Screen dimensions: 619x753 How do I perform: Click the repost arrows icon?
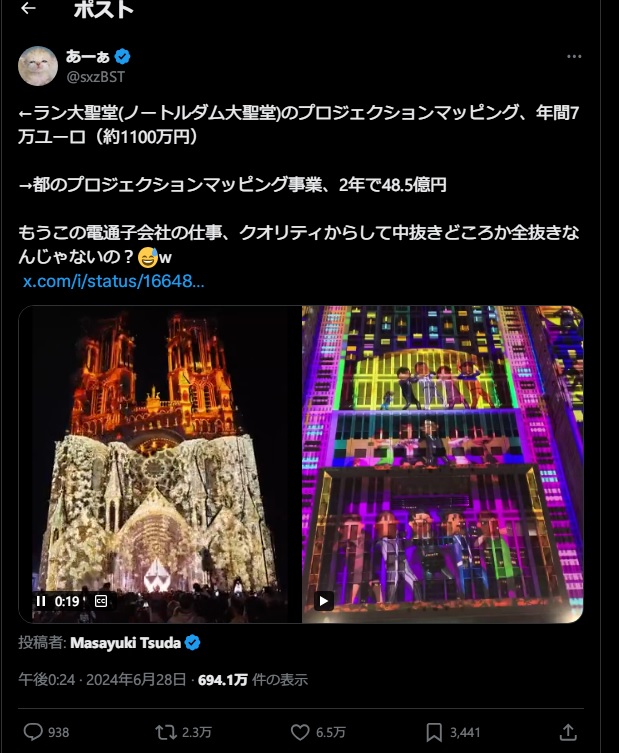tap(166, 732)
